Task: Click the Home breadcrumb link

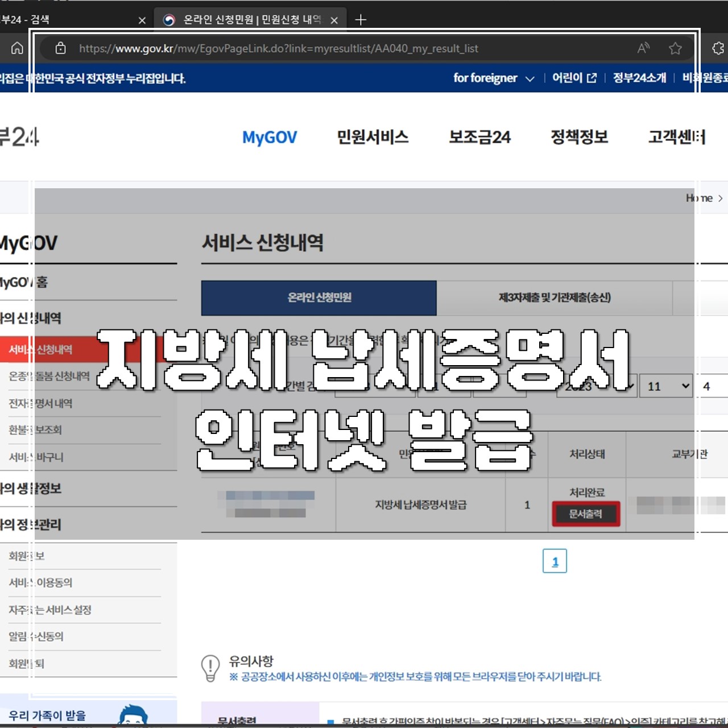Action: pos(699,198)
